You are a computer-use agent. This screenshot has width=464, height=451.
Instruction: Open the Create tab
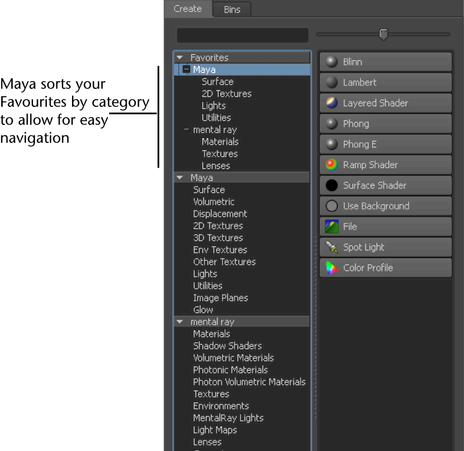(188, 9)
